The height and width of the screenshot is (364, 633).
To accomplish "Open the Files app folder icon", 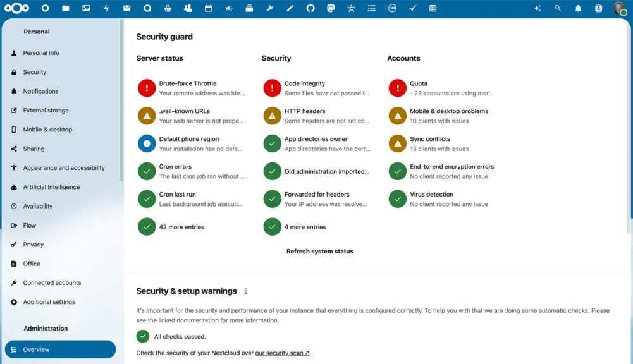I will click(x=66, y=8).
